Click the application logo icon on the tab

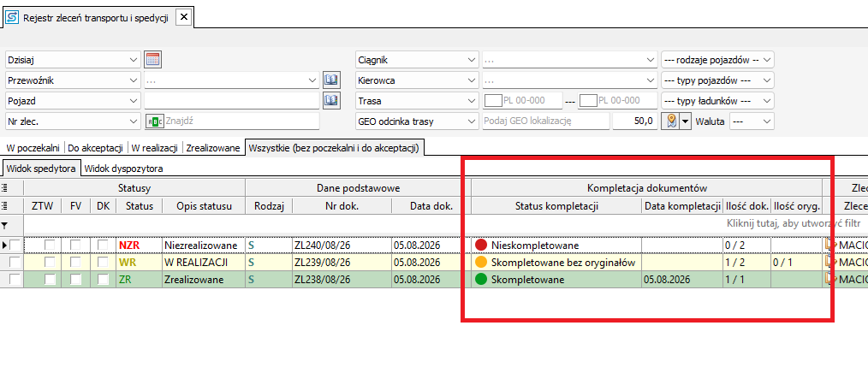(11, 18)
